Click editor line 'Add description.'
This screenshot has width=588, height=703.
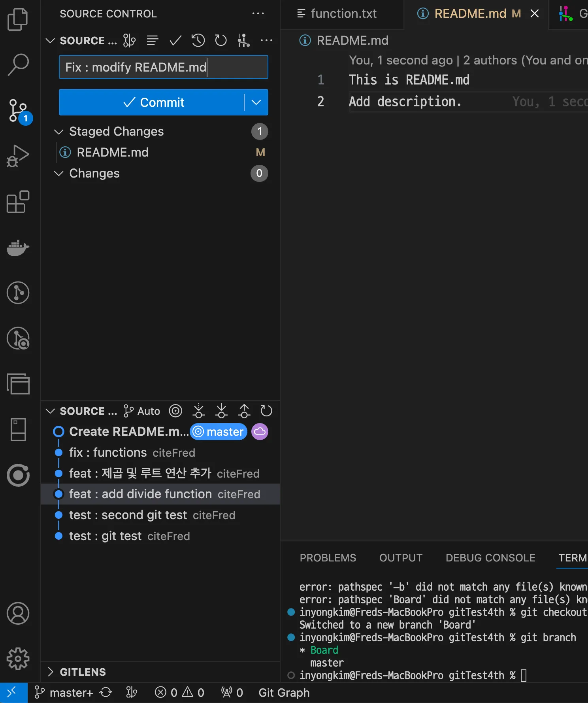click(405, 102)
